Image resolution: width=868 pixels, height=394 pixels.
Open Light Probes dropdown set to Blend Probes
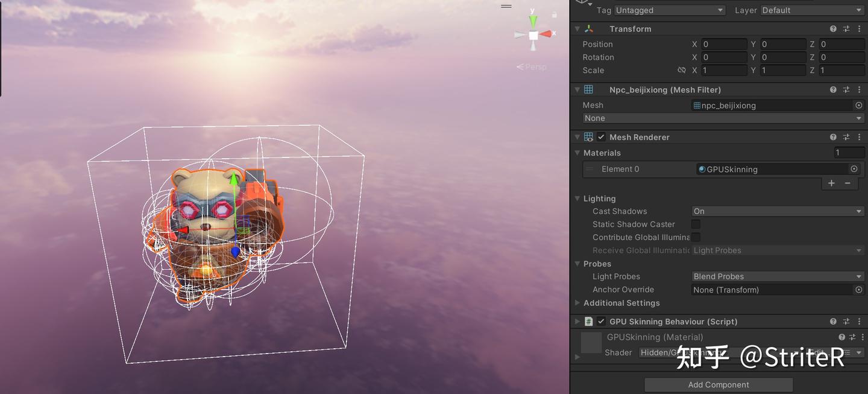pos(778,276)
